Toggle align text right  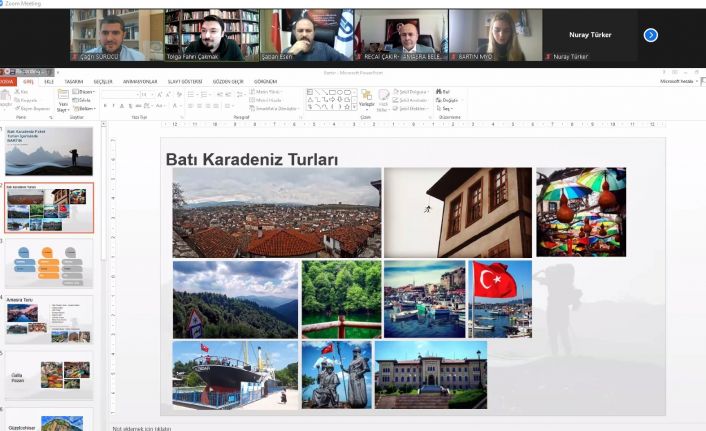[x=208, y=106]
